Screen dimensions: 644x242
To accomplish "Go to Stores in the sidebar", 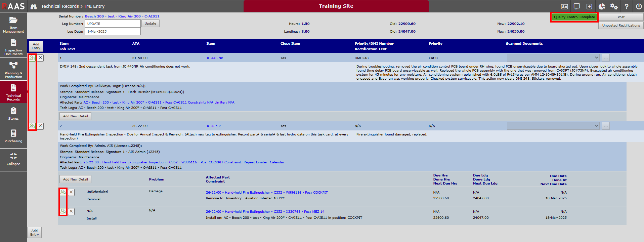I will click(13, 114).
